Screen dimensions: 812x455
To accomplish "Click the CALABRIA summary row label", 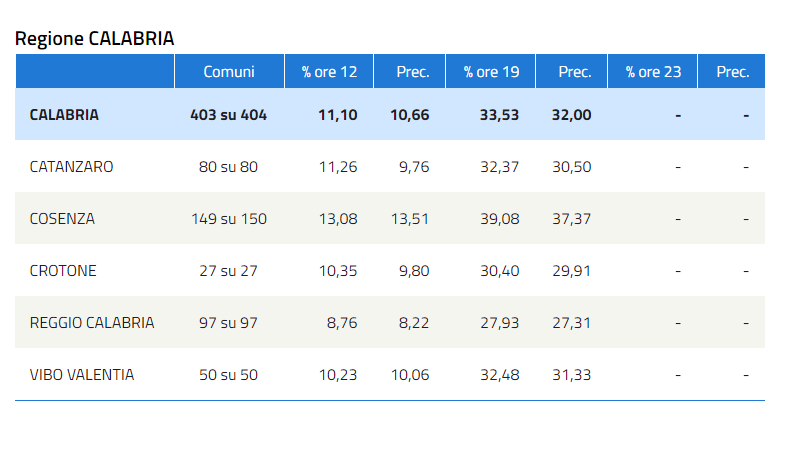I will click(64, 115).
